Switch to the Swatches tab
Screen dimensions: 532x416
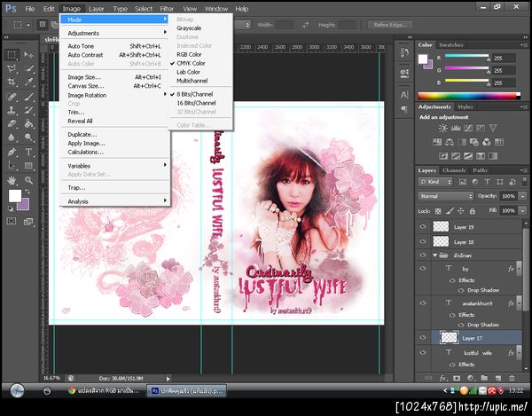coord(451,44)
